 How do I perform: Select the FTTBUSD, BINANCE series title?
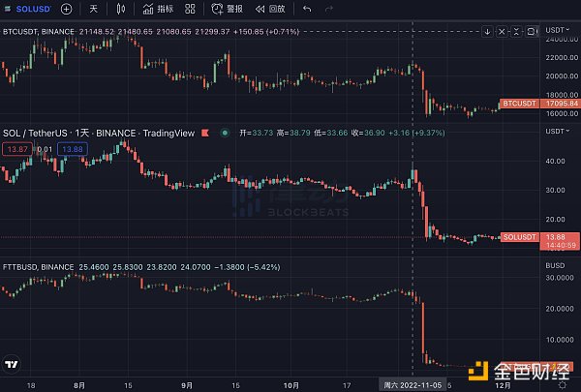tap(39, 264)
